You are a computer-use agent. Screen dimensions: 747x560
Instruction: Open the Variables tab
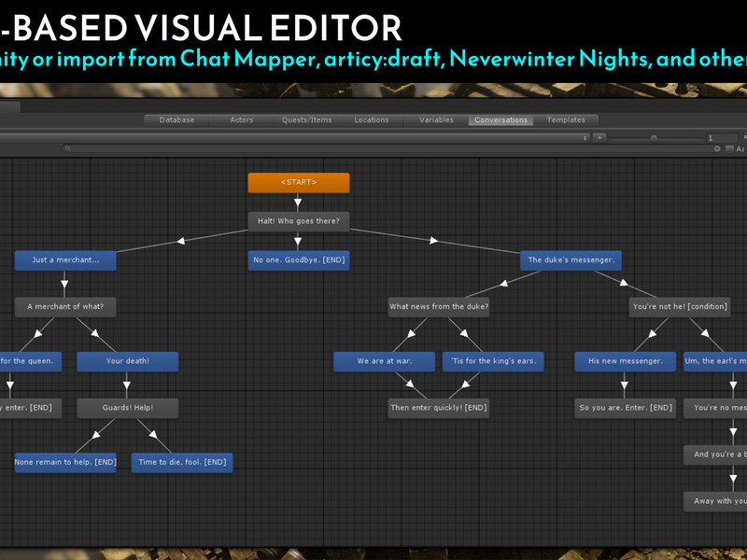pyautogui.click(x=436, y=120)
